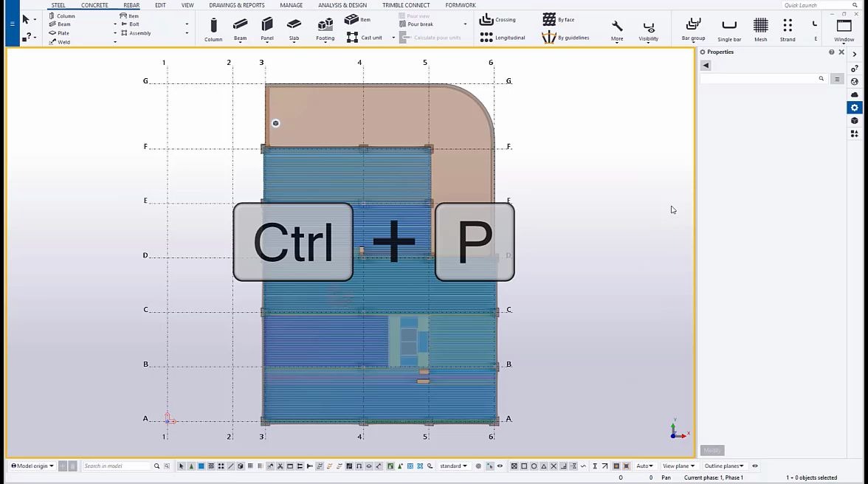Open the TRIMBLE CONNECT tab
This screenshot has height=484, width=868.
coord(406,5)
